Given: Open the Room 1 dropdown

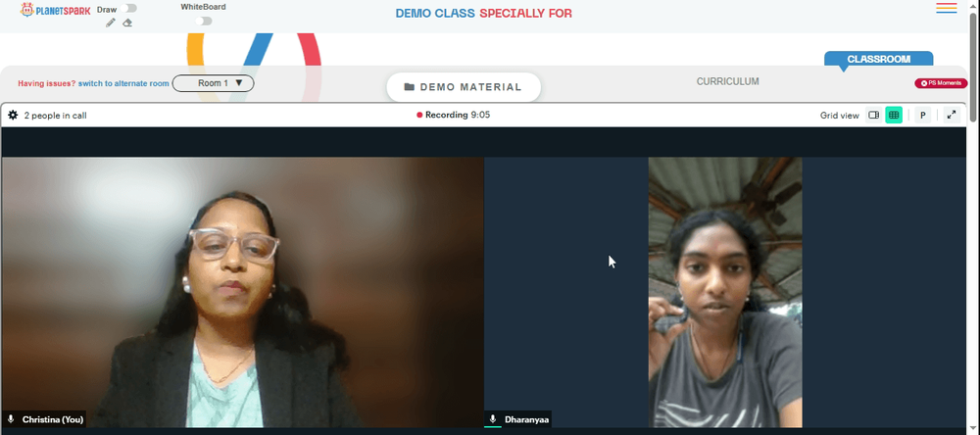Looking at the screenshot, I should point(213,83).
